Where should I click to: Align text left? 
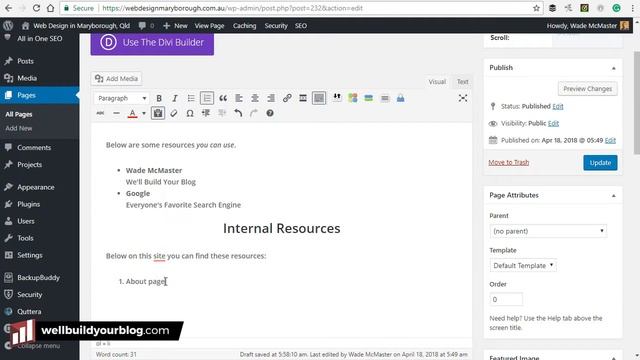tap(239, 98)
